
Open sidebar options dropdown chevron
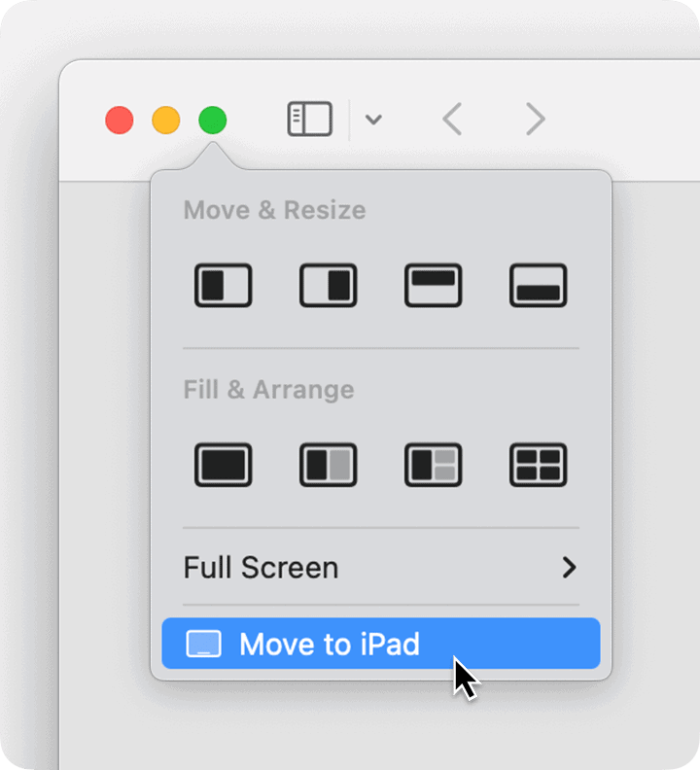[373, 121]
